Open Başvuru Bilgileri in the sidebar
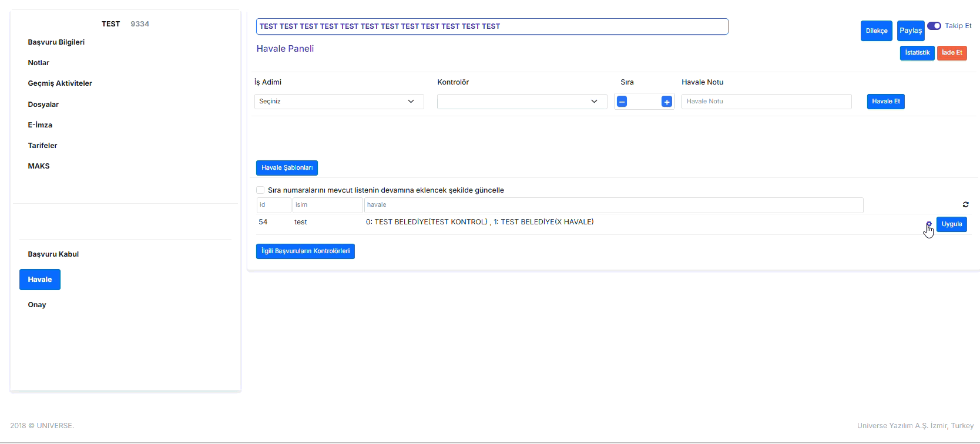The width and height of the screenshot is (980, 444). (56, 42)
